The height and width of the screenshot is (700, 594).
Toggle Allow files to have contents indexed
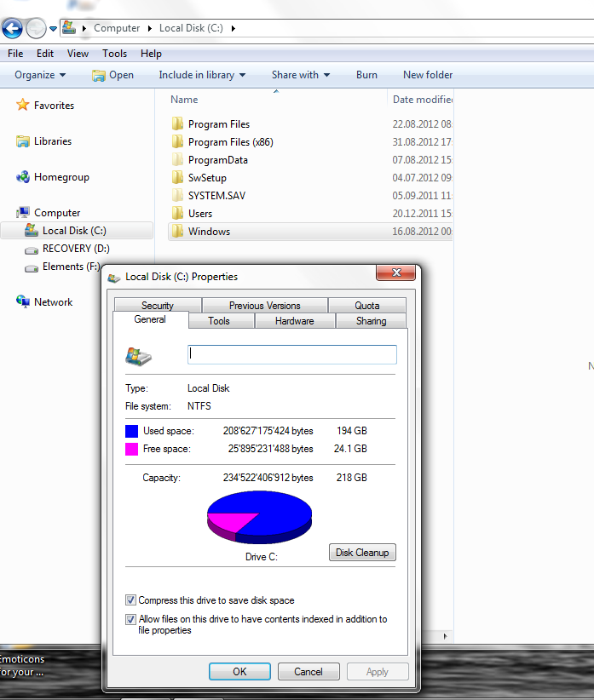click(x=130, y=619)
